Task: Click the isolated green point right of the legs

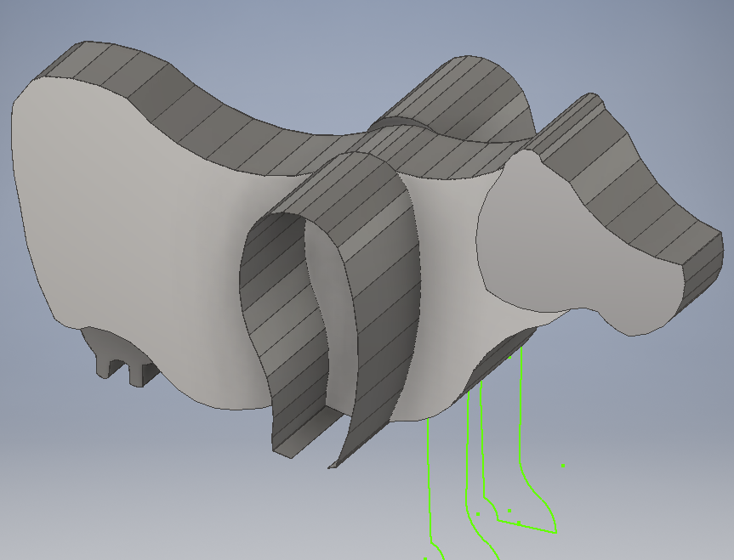Action: pyautogui.click(x=563, y=465)
